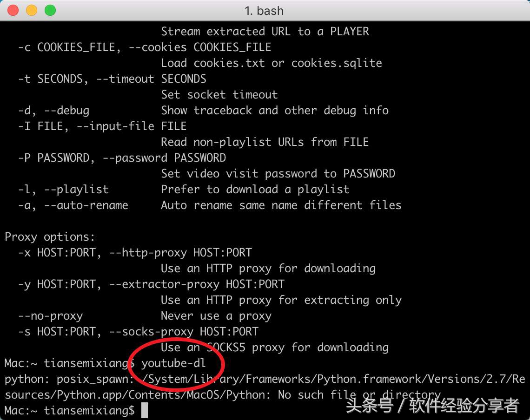Click the cursor at the last prompt
The image size is (530, 420).
(x=144, y=410)
